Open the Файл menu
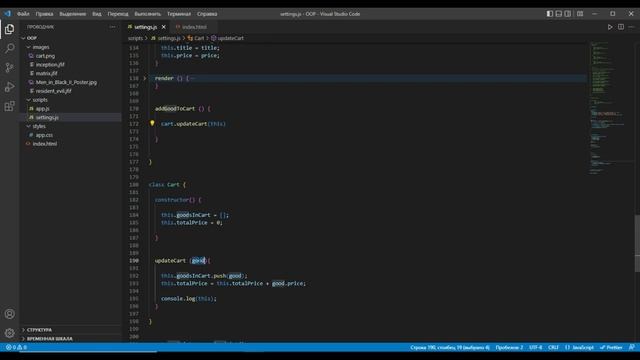640x360 pixels. (23, 14)
